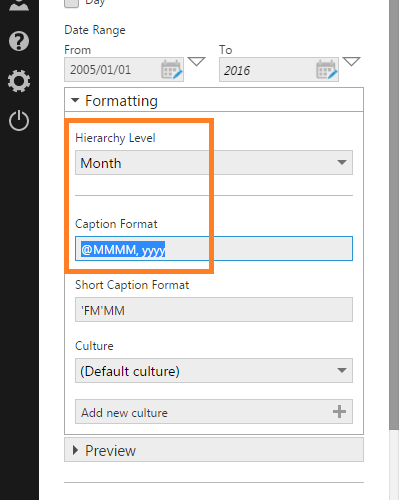Open the triangle menu beside From date
Viewport: 399px width, 500px height.
point(196,61)
